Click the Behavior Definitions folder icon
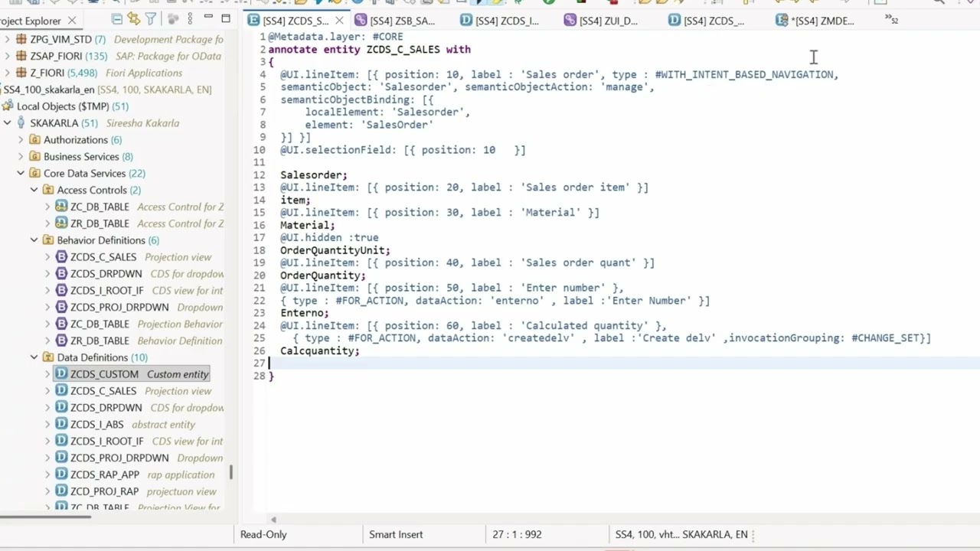The width and height of the screenshot is (980, 551). pyautogui.click(x=48, y=240)
